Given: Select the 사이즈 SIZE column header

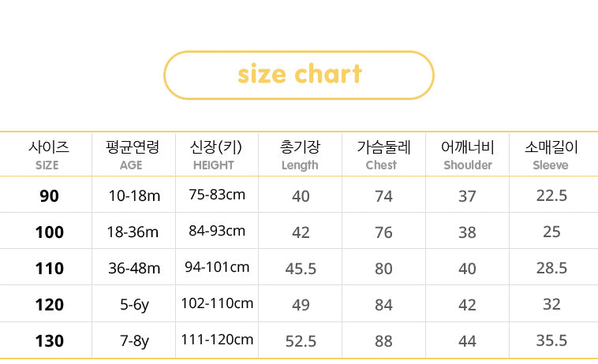Looking at the screenshot, I should coord(47,154).
